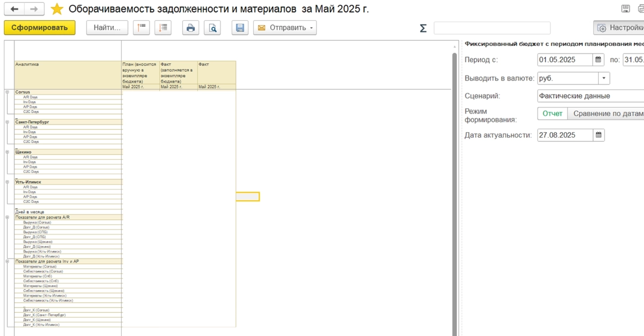
Task: Select the "Материалы (Corsus)" row
Action: click(x=68, y=267)
